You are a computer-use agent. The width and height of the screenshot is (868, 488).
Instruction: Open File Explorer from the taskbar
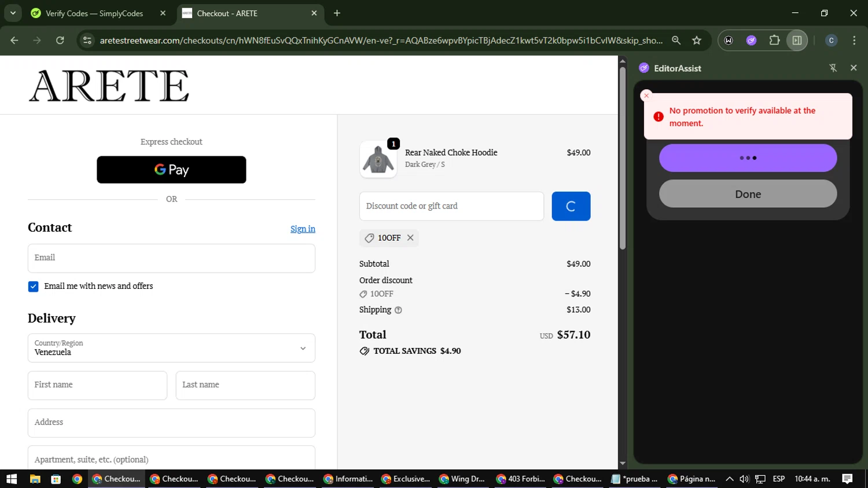pyautogui.click(x=35, y=479)
